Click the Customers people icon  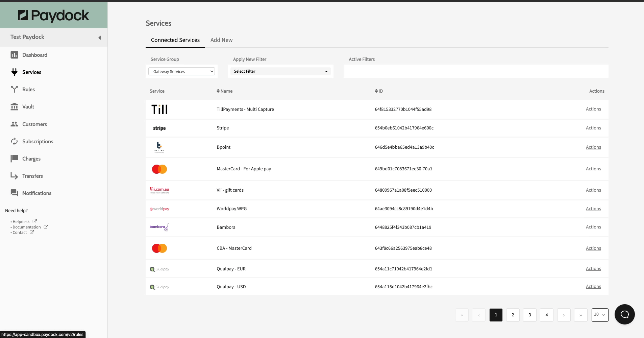point(14,124)
